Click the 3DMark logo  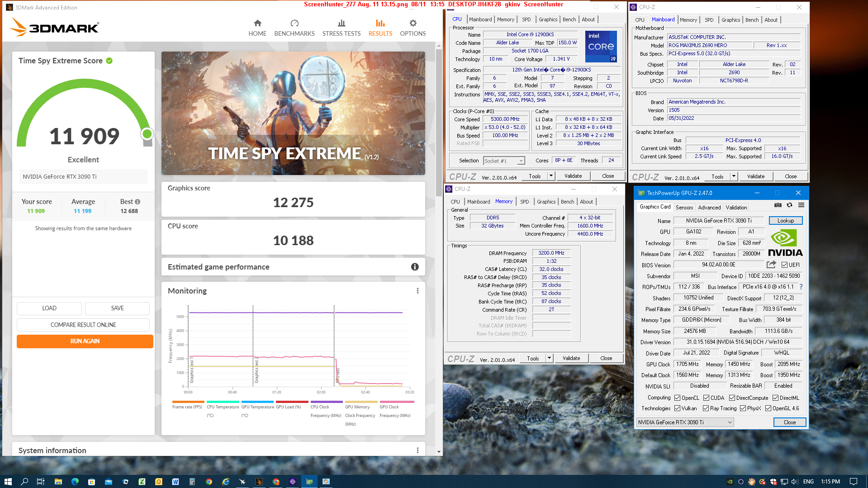(54, 27)
